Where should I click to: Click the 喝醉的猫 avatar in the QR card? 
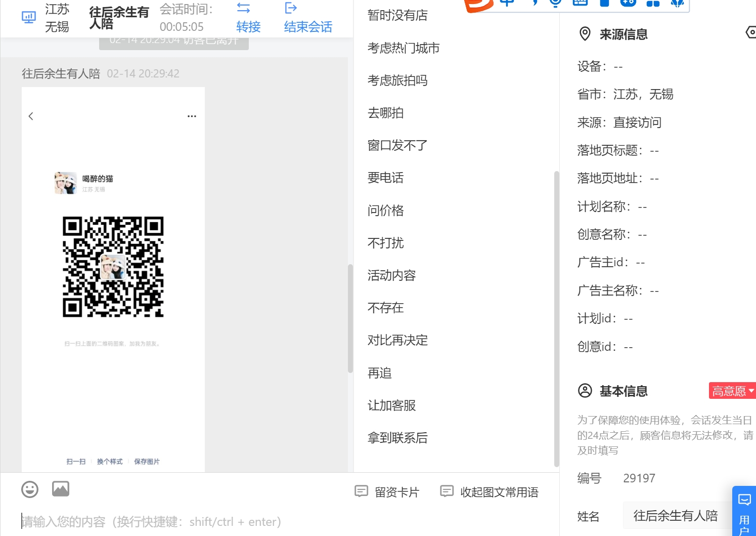click(65, 183)
